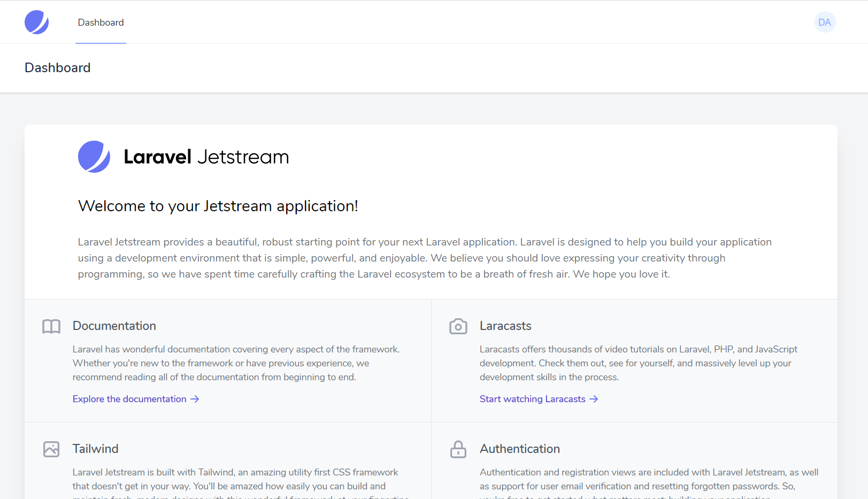Image resolution: width=868 pixels, height=499 pixels.
Task: Open the DA user avatar menu
Action: click(x=825, y=22)
